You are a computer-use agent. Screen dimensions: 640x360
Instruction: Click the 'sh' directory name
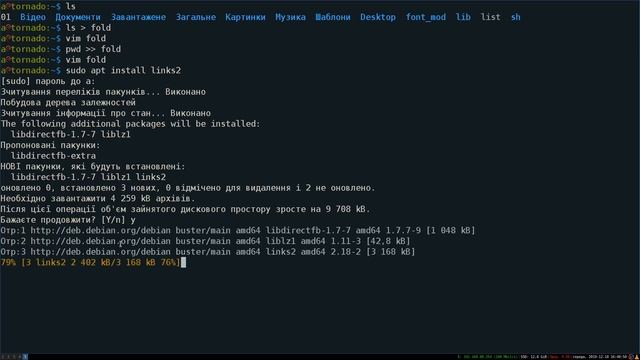(516, 17)
